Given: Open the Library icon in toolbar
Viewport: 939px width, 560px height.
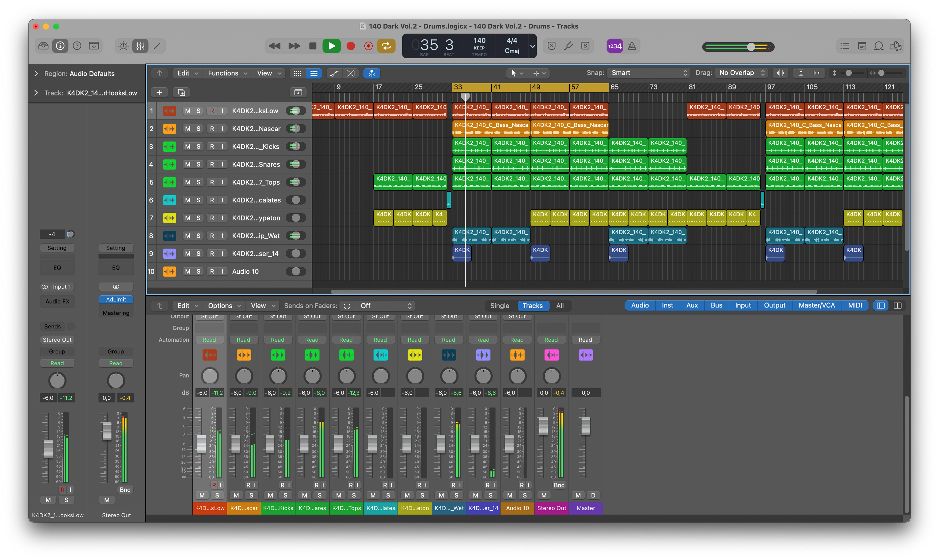Looking at the screenshot, I should point(44,46).
